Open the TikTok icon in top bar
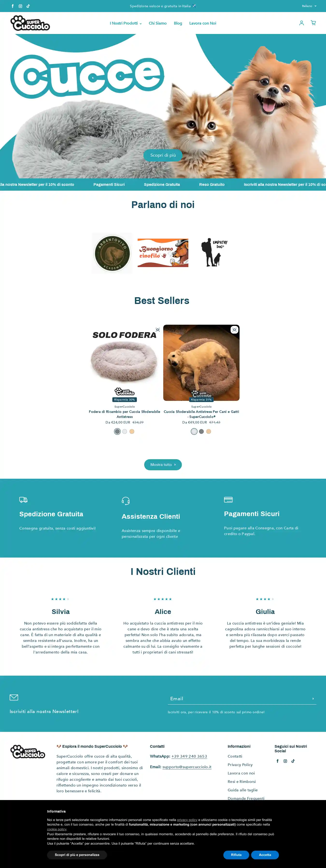Screen dimensions: 326x868 coord(28,6)
